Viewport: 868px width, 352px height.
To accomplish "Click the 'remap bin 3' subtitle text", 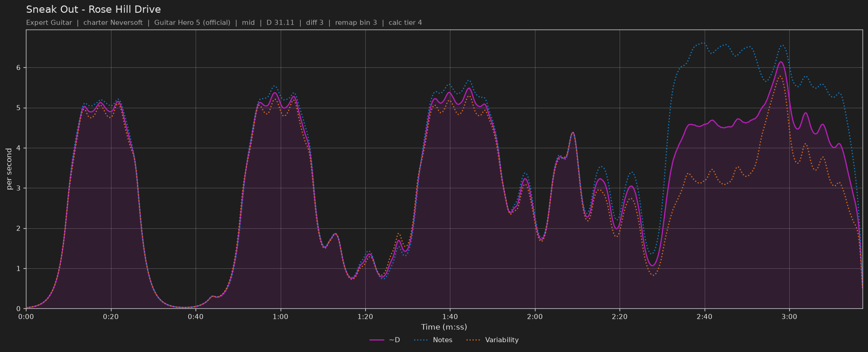I will point(356,23).
